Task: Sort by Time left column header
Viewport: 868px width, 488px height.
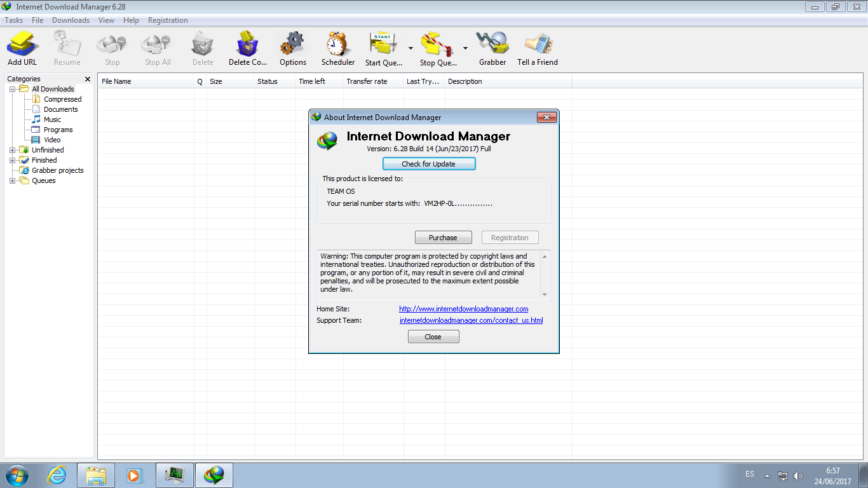Action: tap(319, 81)
